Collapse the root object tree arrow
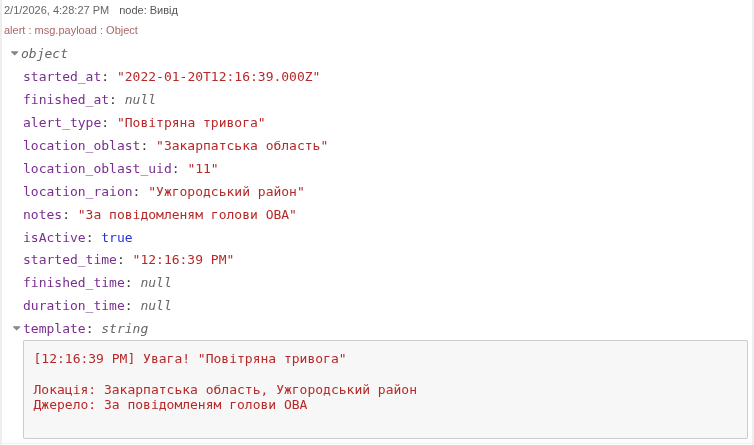This screenshot has height=445, width=754. pos(15,54)
